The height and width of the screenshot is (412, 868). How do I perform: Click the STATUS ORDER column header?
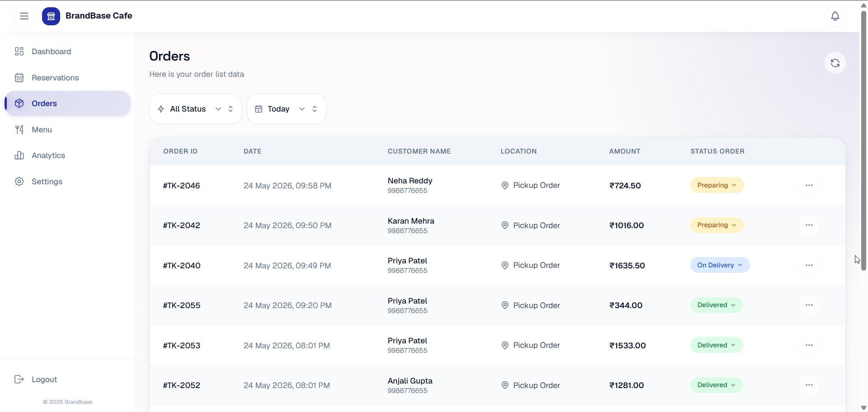pyautogui.click(x=717, y=151)
